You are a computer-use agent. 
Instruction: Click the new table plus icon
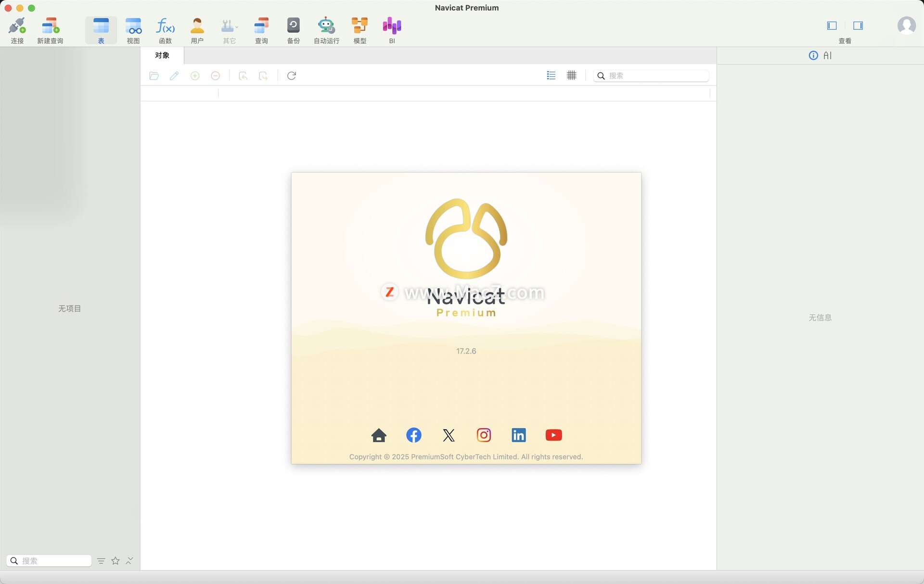[x=195, y=76]
